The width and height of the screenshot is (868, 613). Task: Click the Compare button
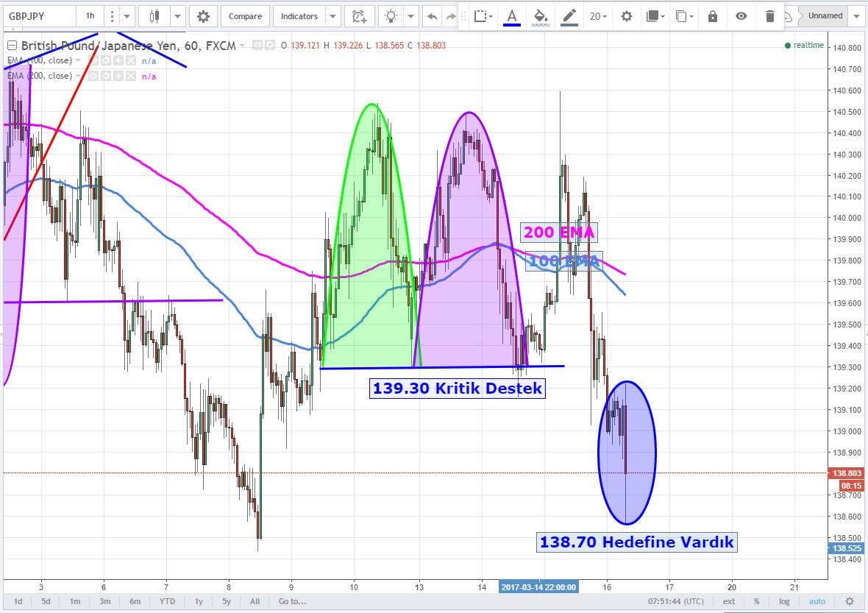tap(245, 15)
